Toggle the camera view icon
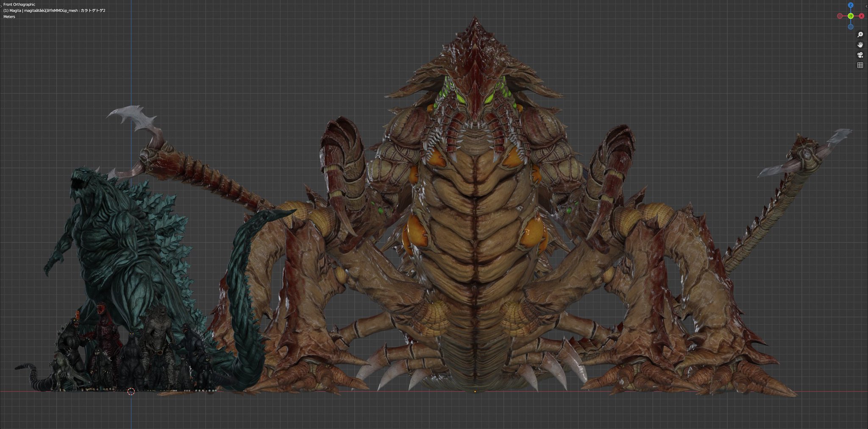868x429 pixels. coord(860,55)
